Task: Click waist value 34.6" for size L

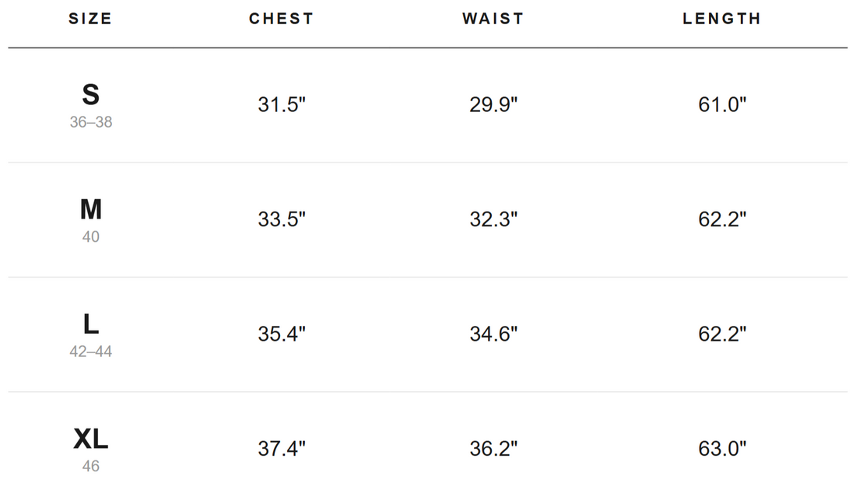Action: [493, 334]
